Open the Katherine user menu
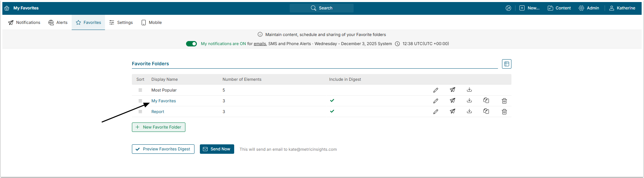The width and height of the screenshot is (644, 178). coord(622,8)
